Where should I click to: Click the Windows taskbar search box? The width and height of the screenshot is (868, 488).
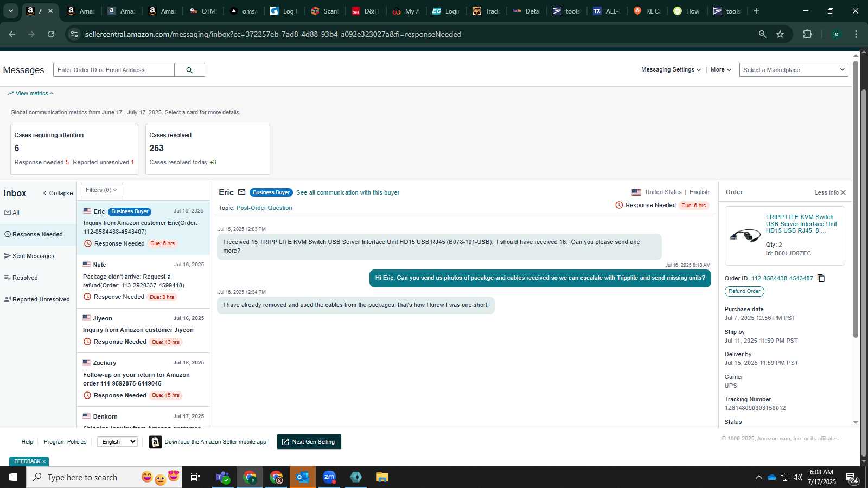point(104,477)
